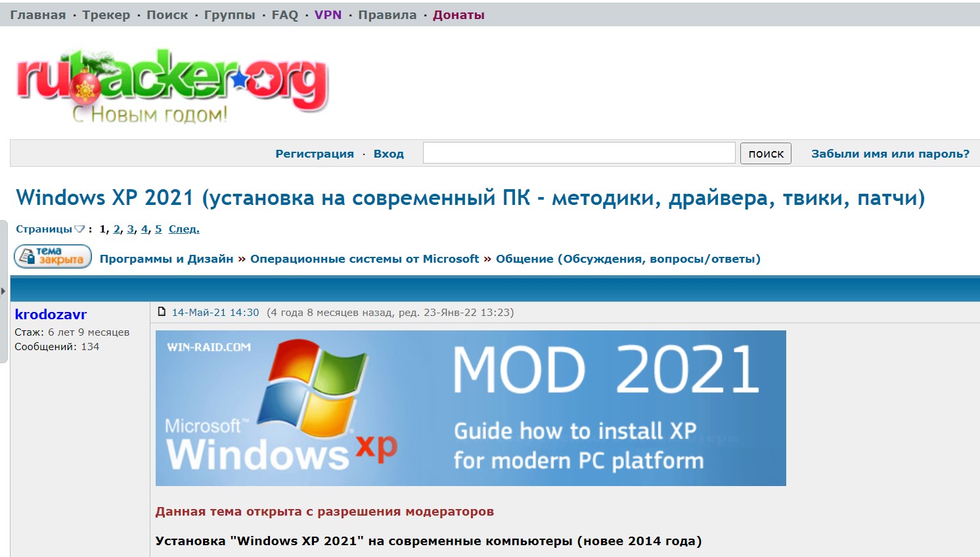This screenshot has height=557, width=980.
Task: Click the current page number 1
Action: click(x=103, y=229)
